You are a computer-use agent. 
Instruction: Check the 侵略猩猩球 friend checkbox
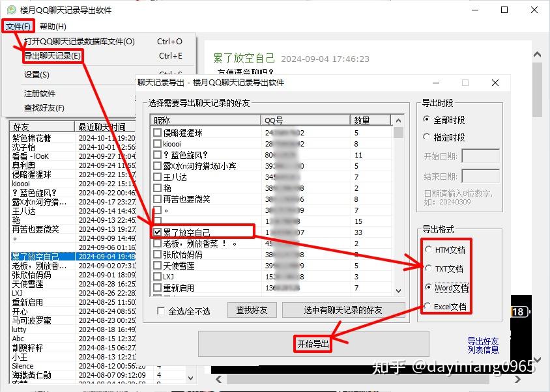[158, 133]
